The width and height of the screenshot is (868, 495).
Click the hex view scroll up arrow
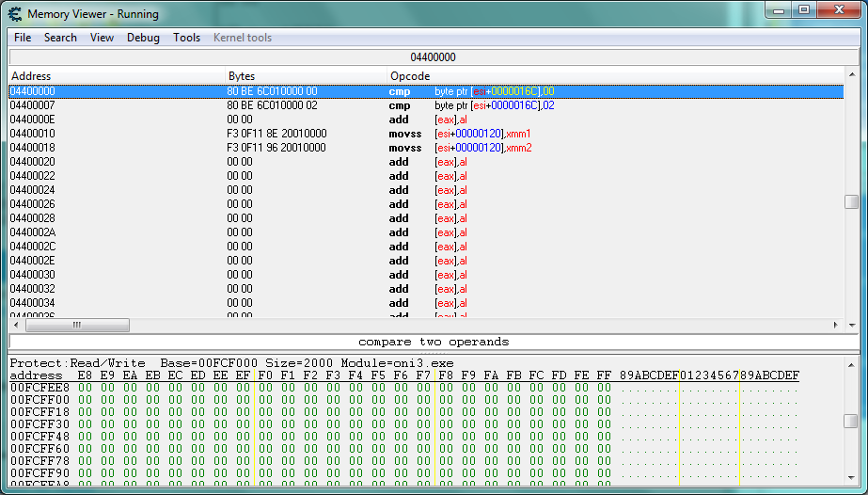(851, 363)
